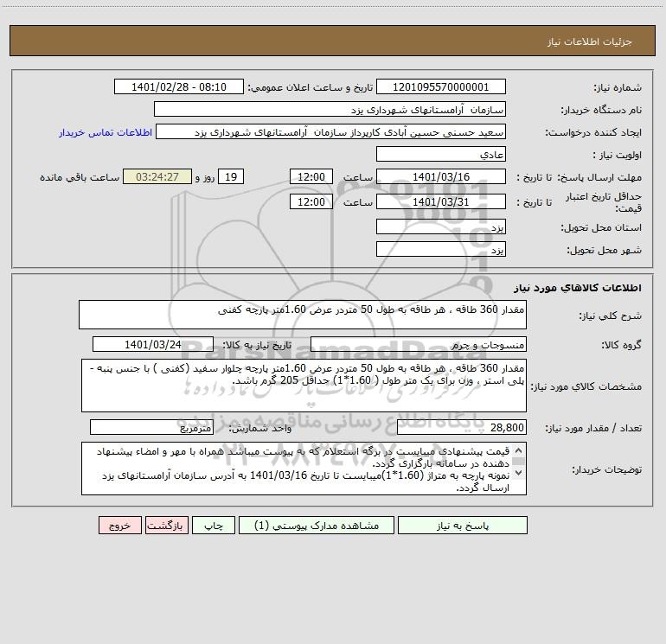This screenshot has height=644, width=666.
Task: Click the goods need date 1401/03/24
Action: 153,344
